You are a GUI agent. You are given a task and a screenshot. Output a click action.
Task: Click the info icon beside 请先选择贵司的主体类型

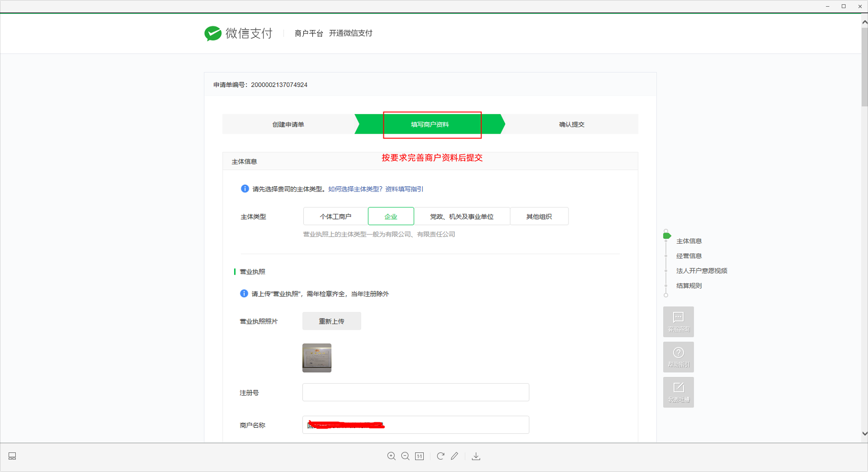pos(245,189)
